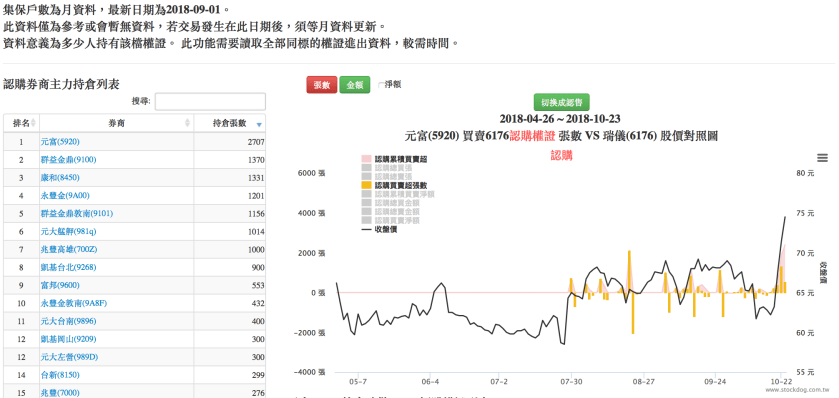Screen dimensions: 839x398
Task: Open the chart hamburger export menu
Action: [823, 157]
